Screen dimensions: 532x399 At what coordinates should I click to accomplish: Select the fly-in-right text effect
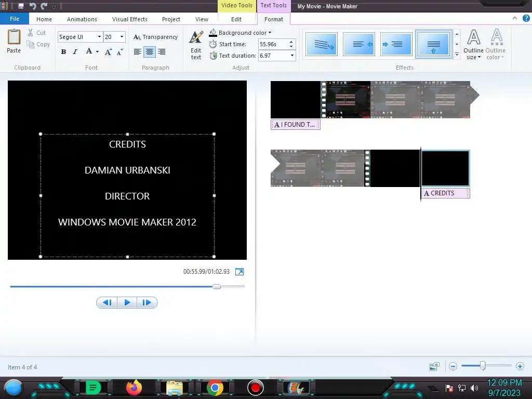click(396, 44)
